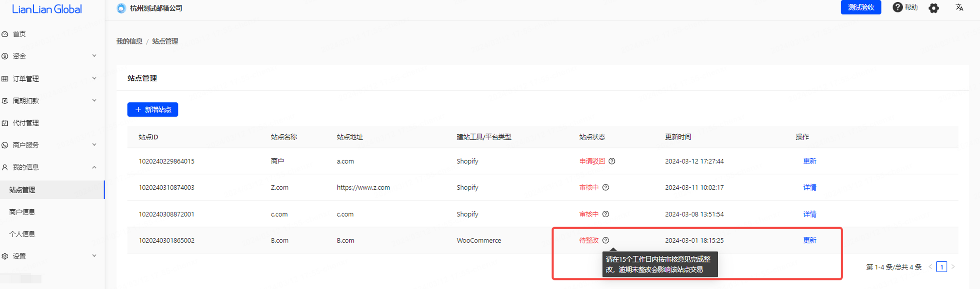Click the 新增站点 button
The height and width of the screenshot is (289, 980).
tap(152, 110)
